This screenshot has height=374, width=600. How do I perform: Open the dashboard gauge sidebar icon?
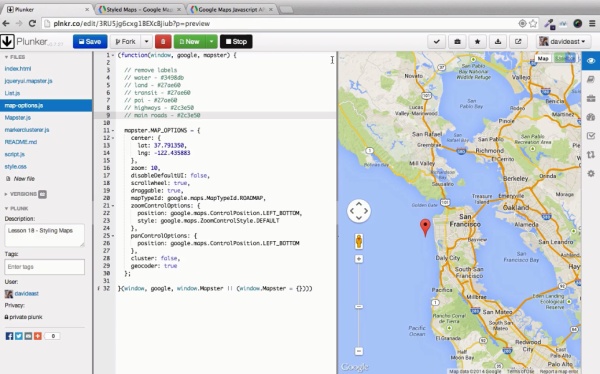591,117
